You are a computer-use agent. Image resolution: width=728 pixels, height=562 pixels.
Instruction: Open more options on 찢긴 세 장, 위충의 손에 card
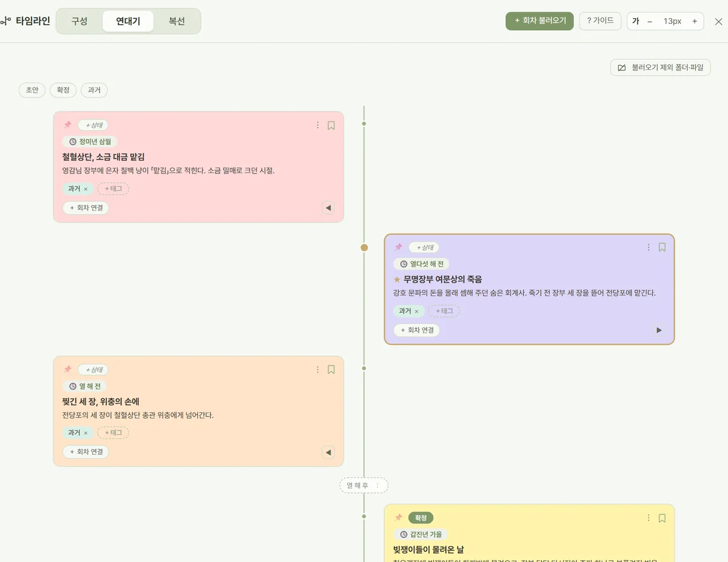(317, 369)
